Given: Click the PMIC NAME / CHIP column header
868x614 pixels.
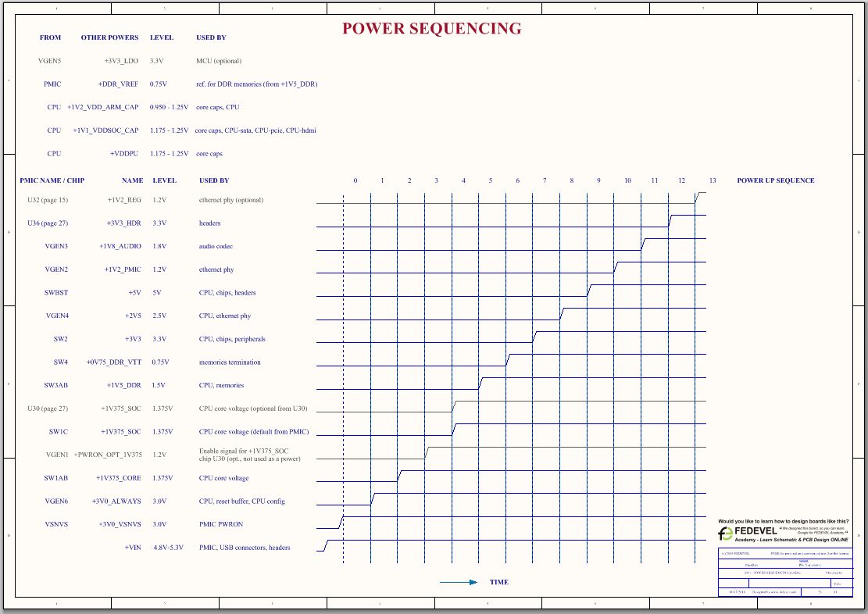Looking at the screenshot, I should pyautogui.click(x=52, y=180).
